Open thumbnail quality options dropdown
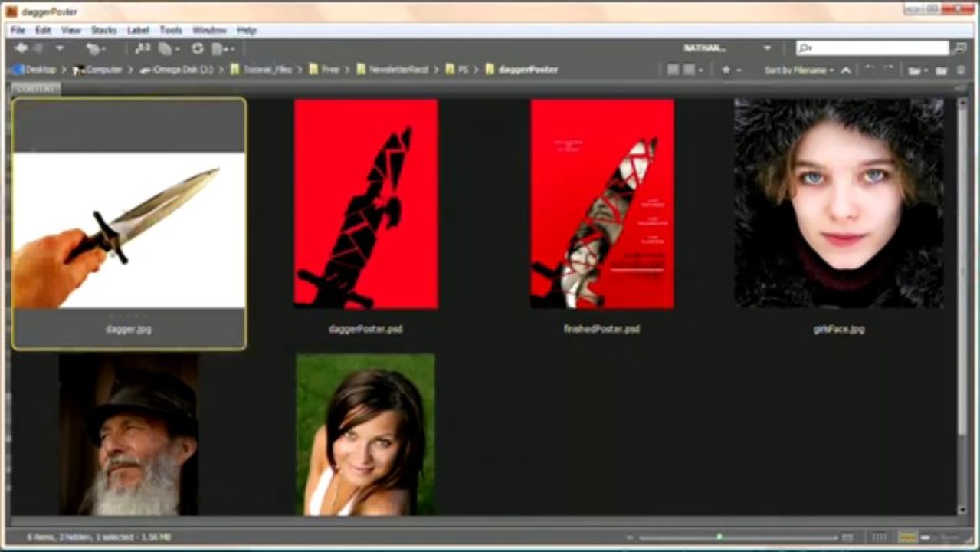This screenshot has height=552, width=980. point(693,70)
